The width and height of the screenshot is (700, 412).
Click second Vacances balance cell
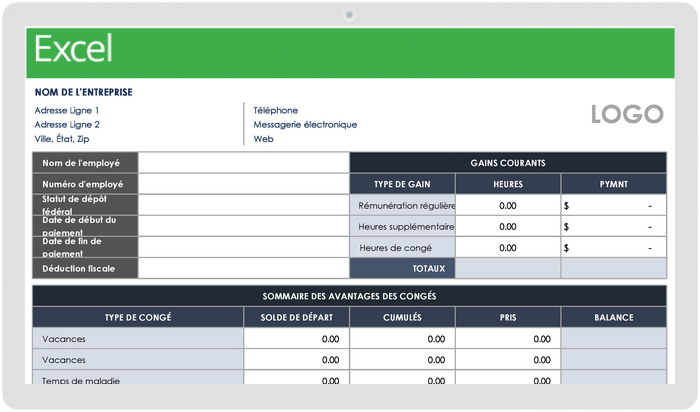[614, 359]
